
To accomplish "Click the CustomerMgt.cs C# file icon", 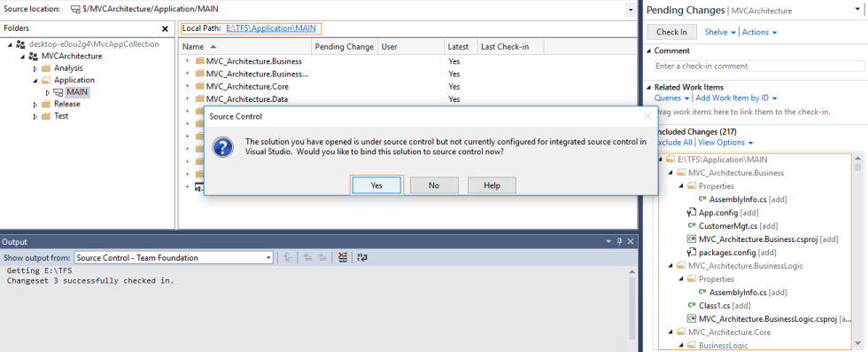I will point(691,225).
